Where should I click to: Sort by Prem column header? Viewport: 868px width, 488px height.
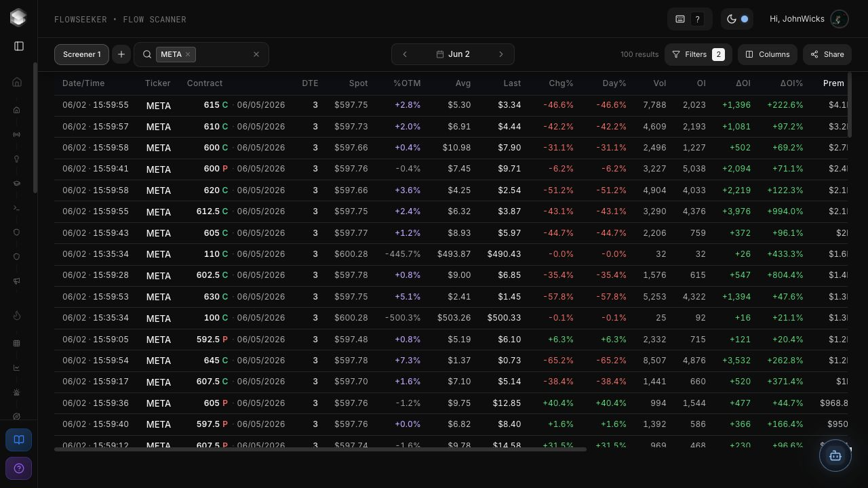833,83
